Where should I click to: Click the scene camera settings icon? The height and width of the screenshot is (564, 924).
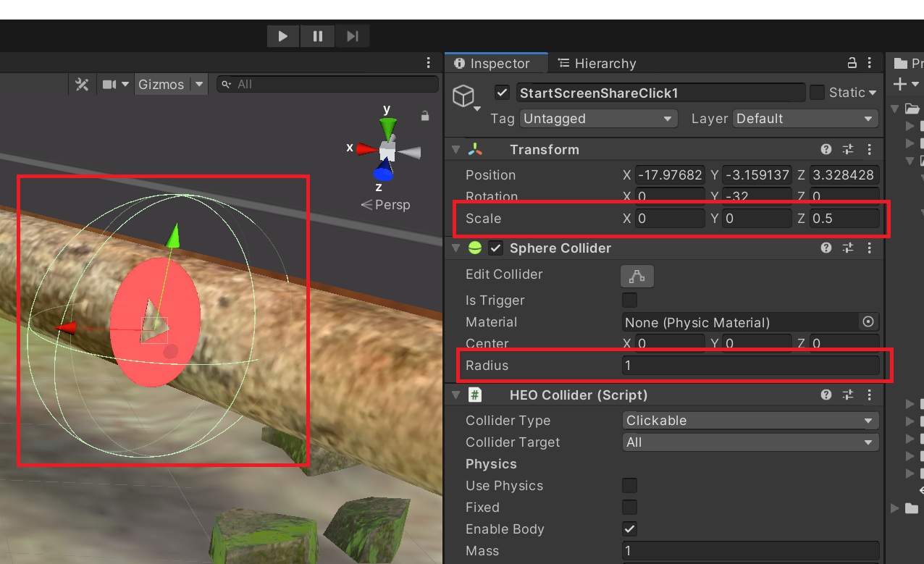click(109, 85)
